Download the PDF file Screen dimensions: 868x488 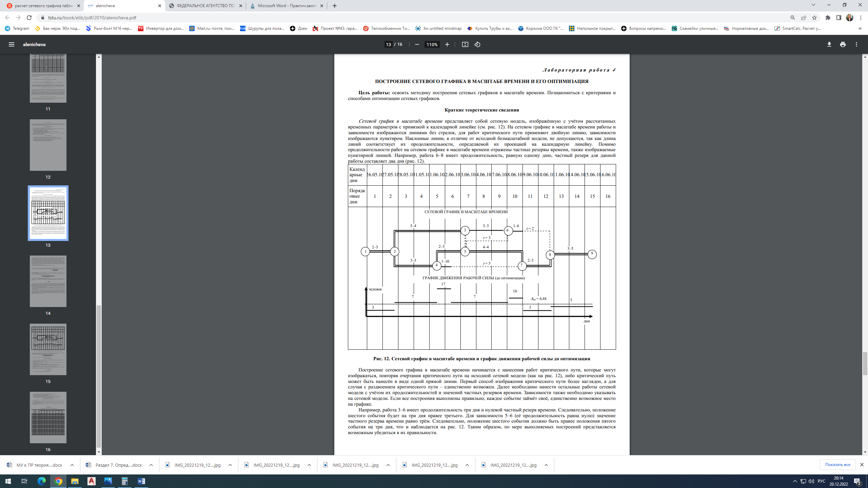coord(829,44)
